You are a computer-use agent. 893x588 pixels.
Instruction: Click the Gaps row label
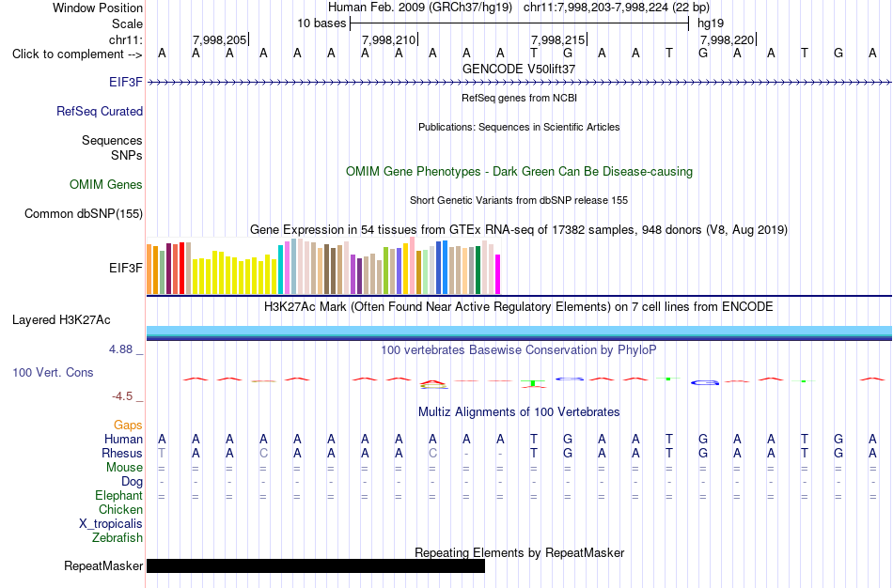coord(128,426)
